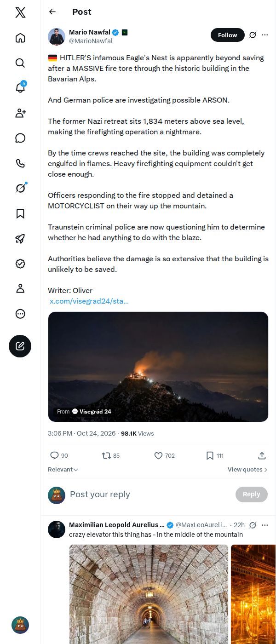Open the X home logo
The height and width of the screenshot is (644, 276).
point(20,12)
